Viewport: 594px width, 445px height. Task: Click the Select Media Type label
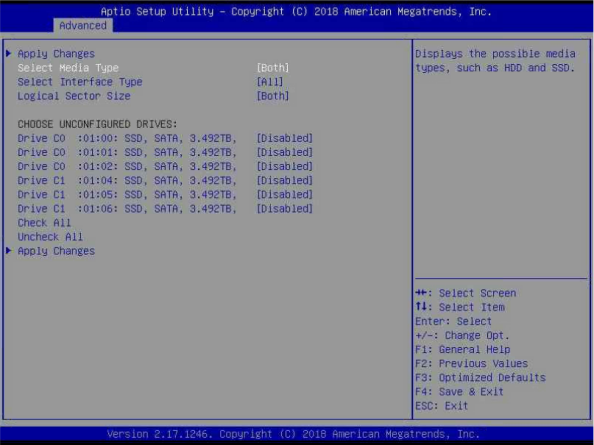[x=68, y=68]
